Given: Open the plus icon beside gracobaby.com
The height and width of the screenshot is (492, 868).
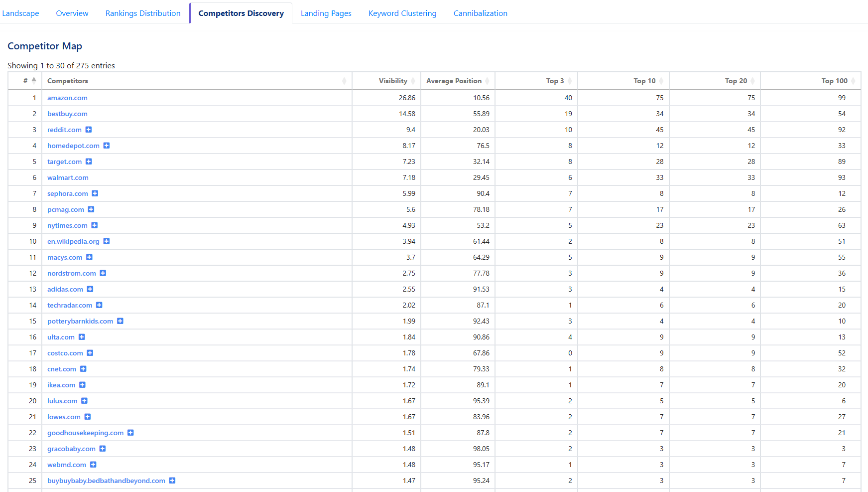Looking at the screenshot, I should [x=103, y=449].
